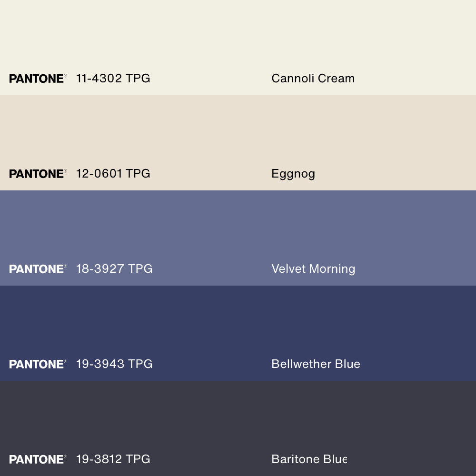Click the Eggnog name label

click(293, 174)
